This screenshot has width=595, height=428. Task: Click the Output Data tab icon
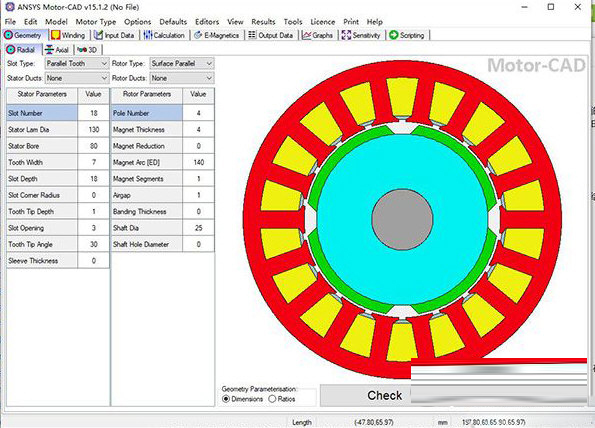(252, 35)
